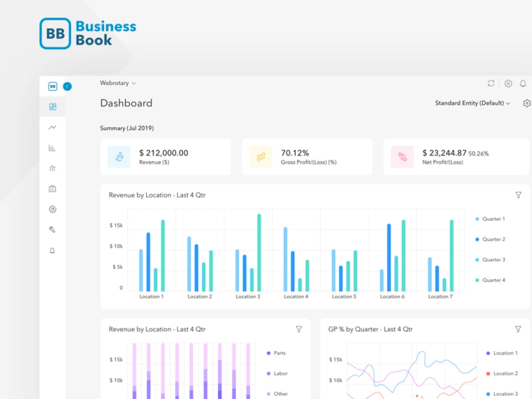Open notifications bell in top bar
The height and width of the screenshot is (399, 532).
click(x=523, y=84)
